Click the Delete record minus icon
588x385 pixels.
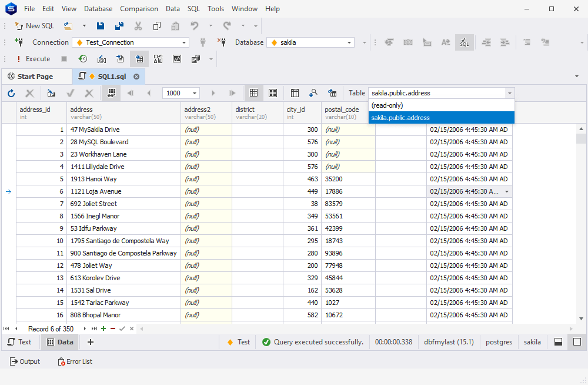click(x=113, y=328)
